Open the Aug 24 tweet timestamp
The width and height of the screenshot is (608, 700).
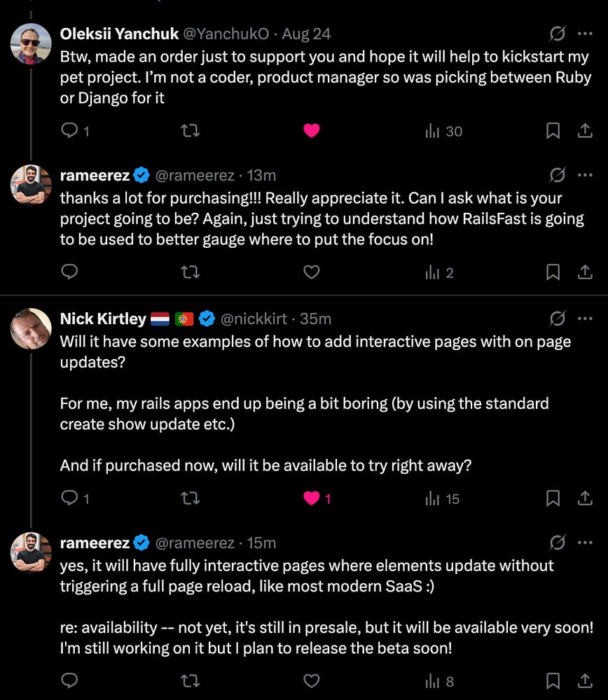(308, 34)
